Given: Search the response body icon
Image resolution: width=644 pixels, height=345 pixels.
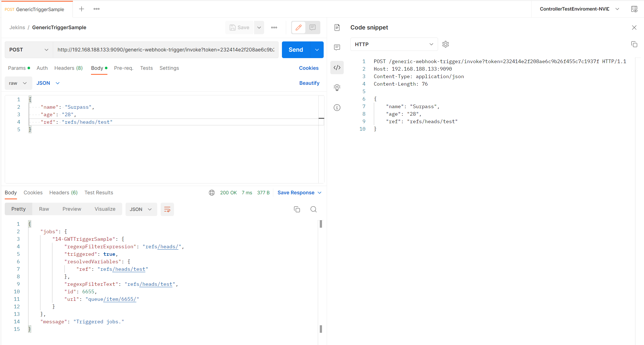Looking at the screenshot, I should pos(314,209).
